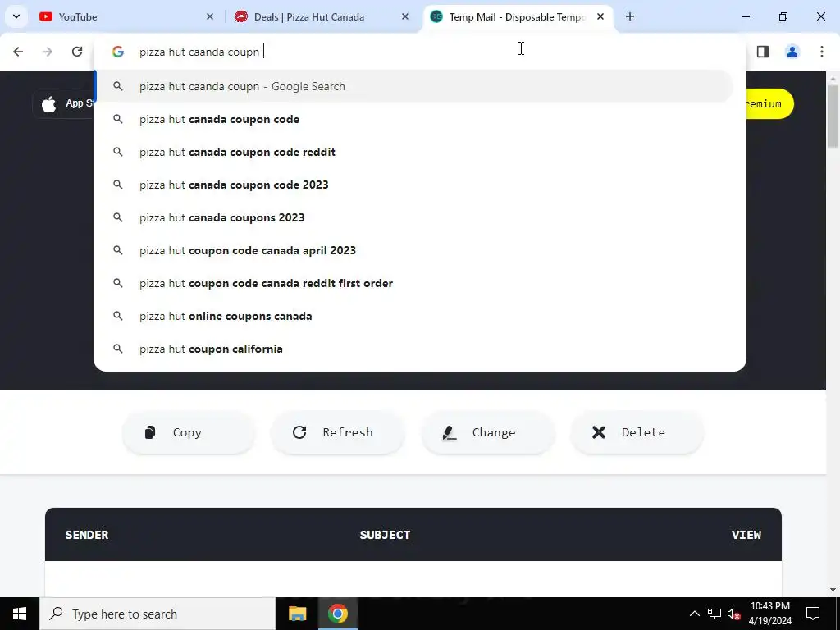This screenshot has width=840, height=630.
Task: Select 'pizza hut coupon code canada april 2023'
Action: (413, 250)
